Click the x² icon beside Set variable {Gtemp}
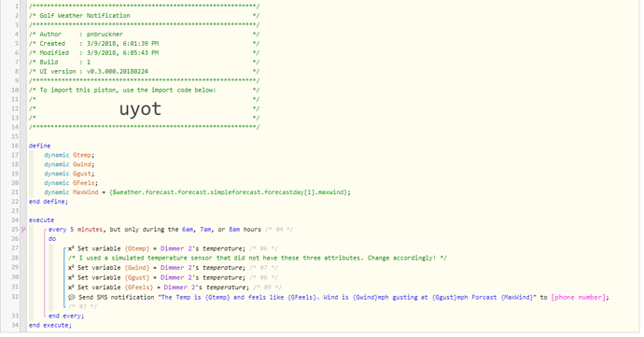644x337 pixels. [71, 248]
